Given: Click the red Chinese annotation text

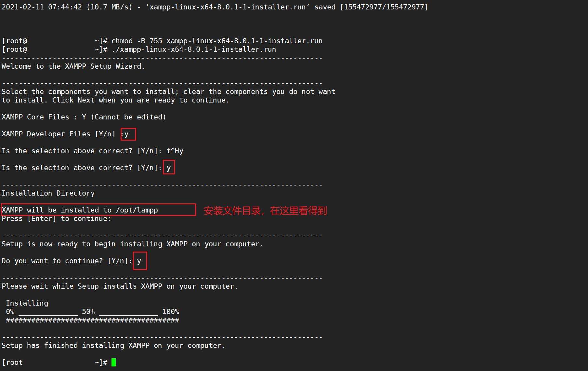Looking at the screenshot, I should [265, 211].
